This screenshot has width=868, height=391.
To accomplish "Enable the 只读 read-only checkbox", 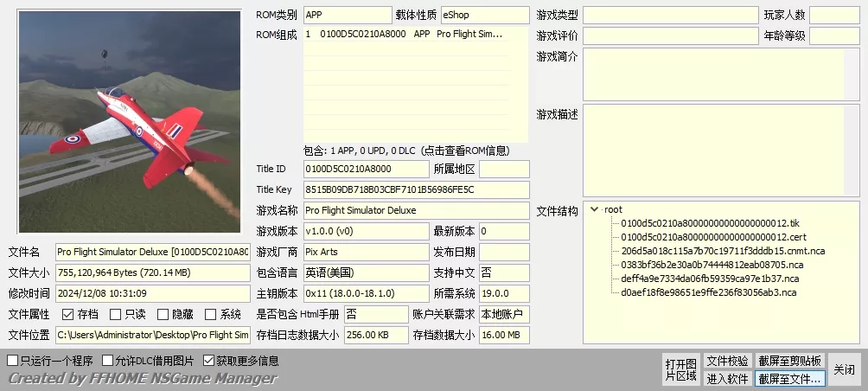I will coord(116,315).
